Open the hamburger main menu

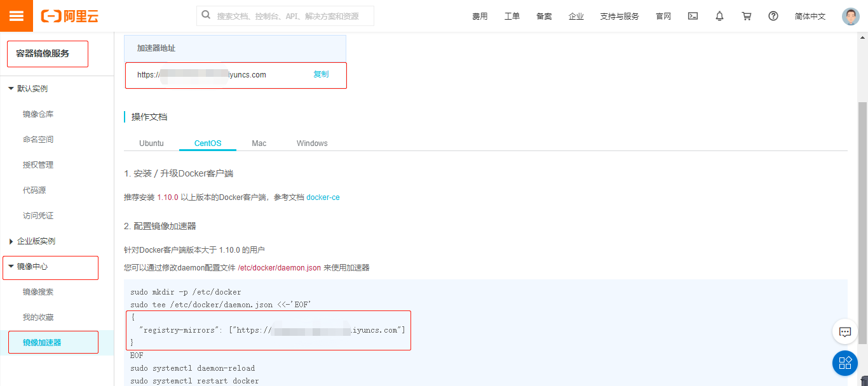[x=16, y=16]
